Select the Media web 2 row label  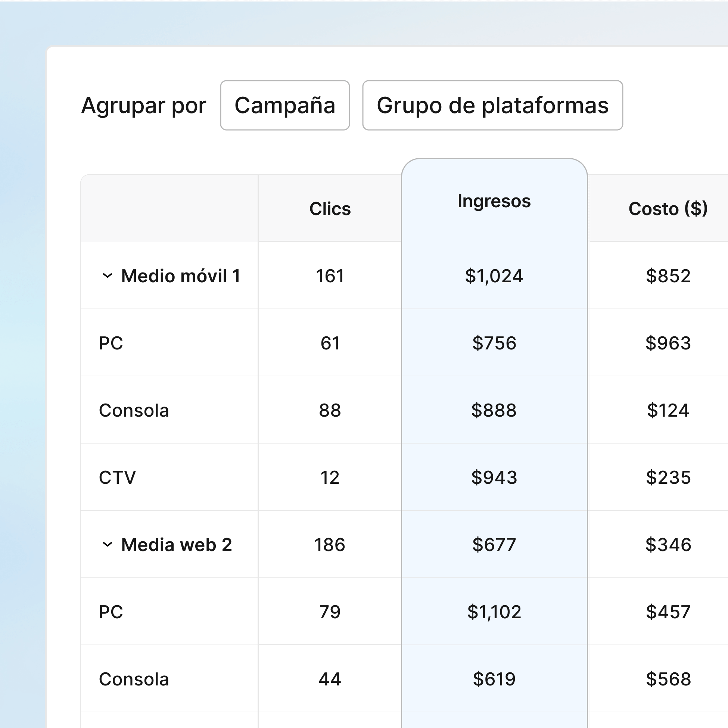(x=177, y=544)
